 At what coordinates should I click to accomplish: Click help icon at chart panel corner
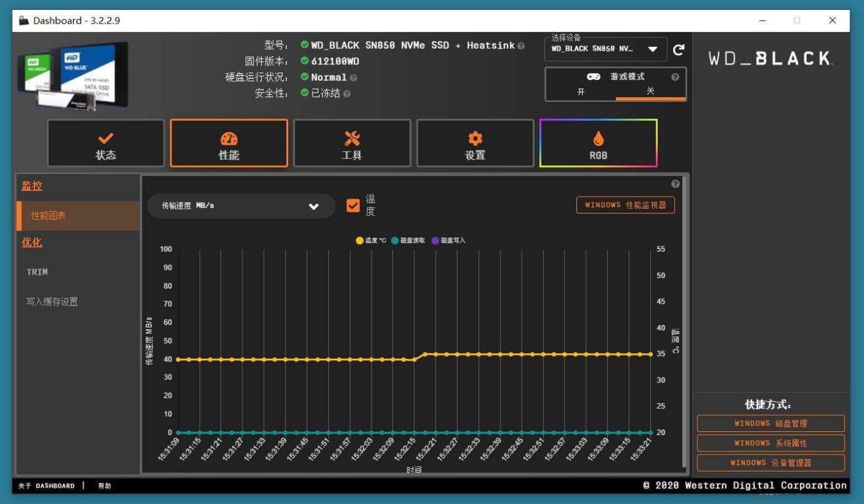675,183
